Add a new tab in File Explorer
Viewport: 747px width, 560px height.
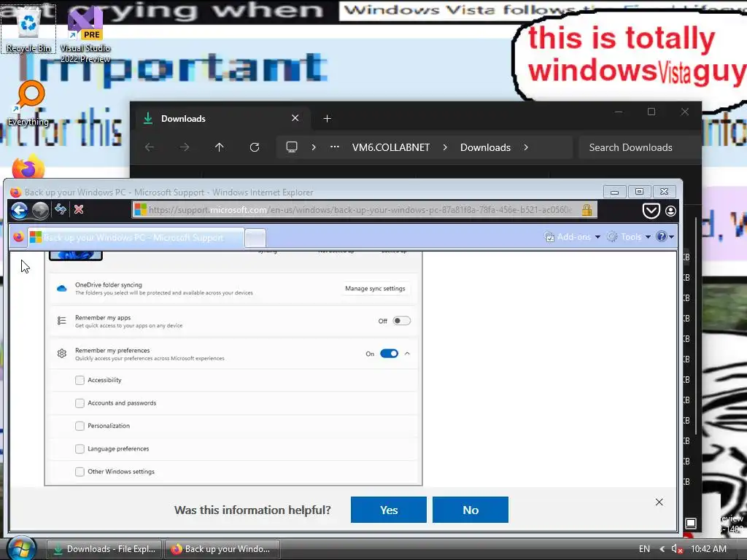click(x=328, y=119)
